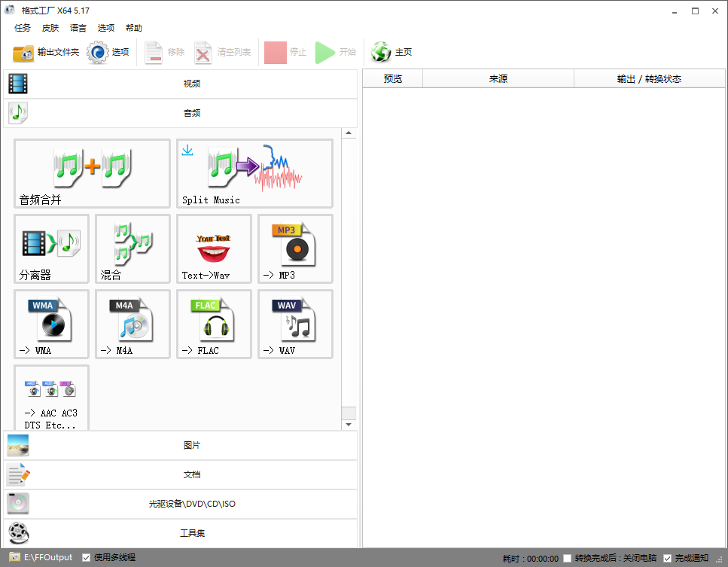Open the -> WMA conversion option
Image resolution: width=728 pixels, height=567 pixels.
coord(51,324)
